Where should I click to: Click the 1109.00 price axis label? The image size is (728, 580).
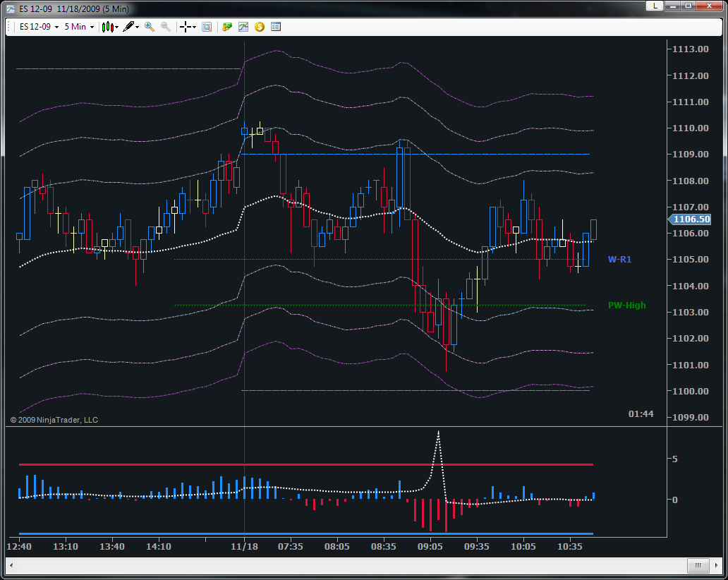coord(691,154)
